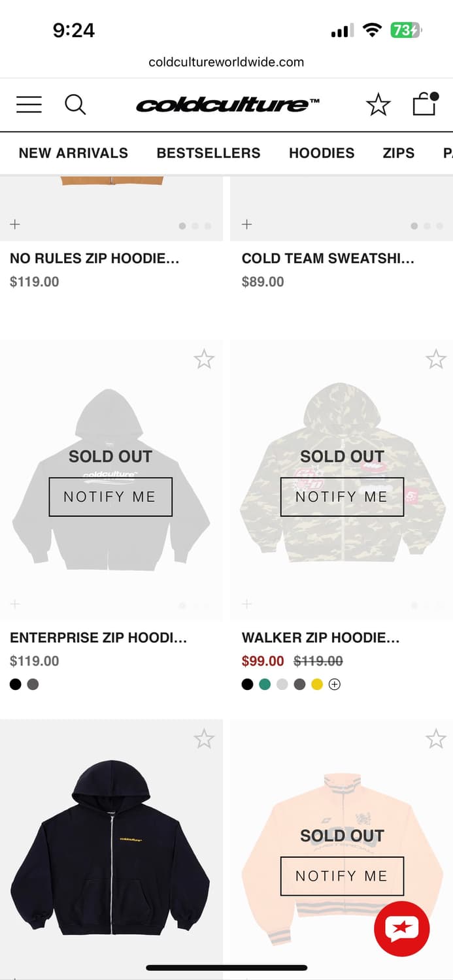Expand quick add on No Rules hoodie

[x=15, y=225]
